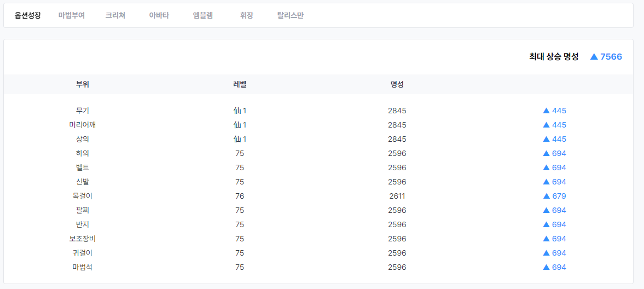Screen dimensions: 644x289
Task: Click the up-arrow icon beside 679
Action: [546, 196]
